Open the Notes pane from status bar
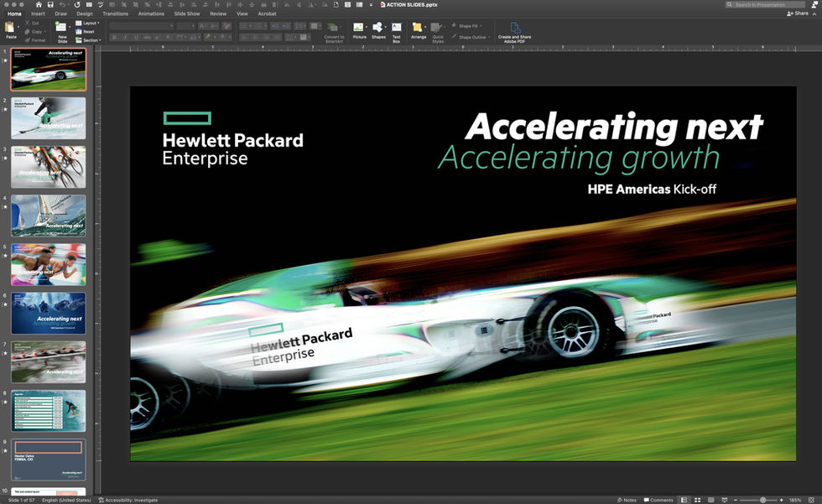The width and height of the screenshot is (822, 504). pos(627,500)
